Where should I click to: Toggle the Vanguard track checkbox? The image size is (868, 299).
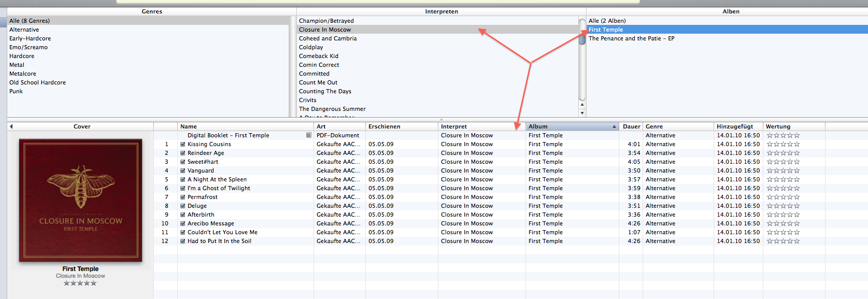(183, 170)
